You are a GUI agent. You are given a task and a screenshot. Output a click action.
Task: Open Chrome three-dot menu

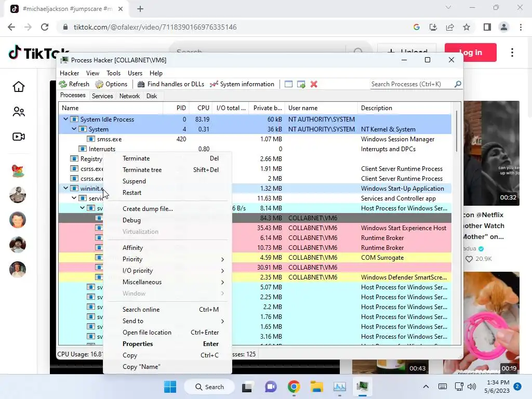pos(521,27)
